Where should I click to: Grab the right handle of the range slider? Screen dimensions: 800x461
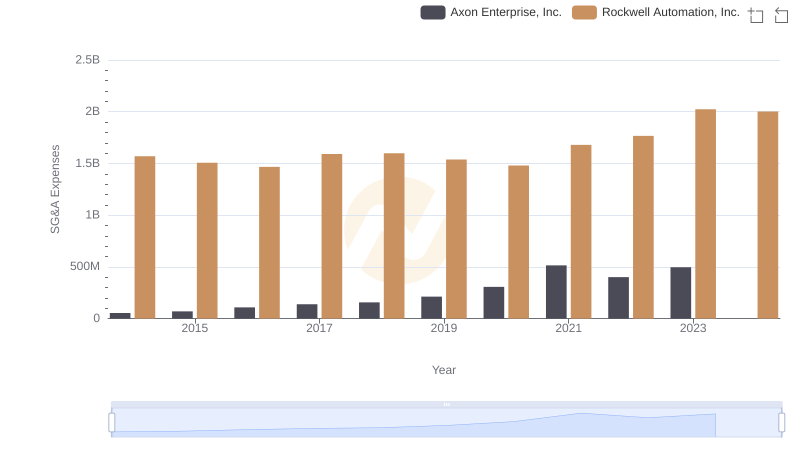pos(781,423)
